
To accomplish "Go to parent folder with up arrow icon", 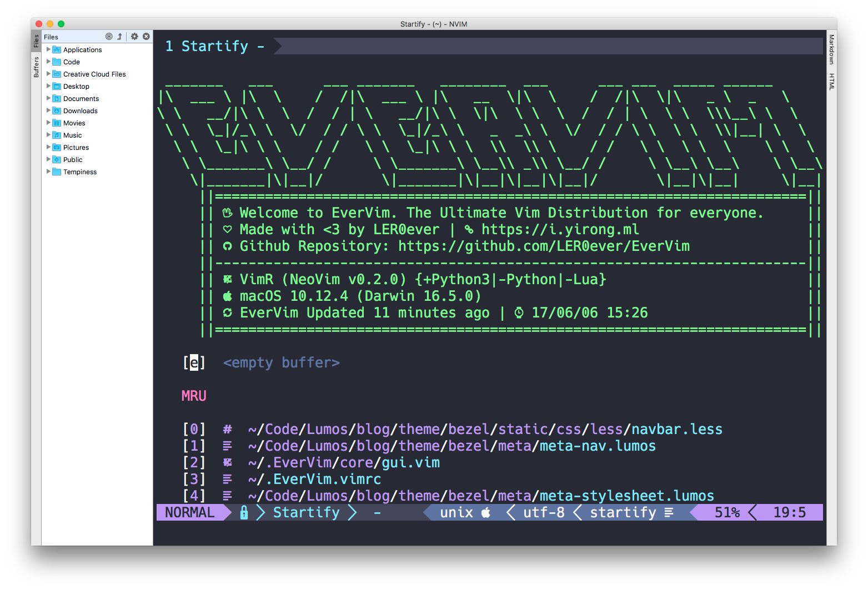I will click(x=119, y=37).
